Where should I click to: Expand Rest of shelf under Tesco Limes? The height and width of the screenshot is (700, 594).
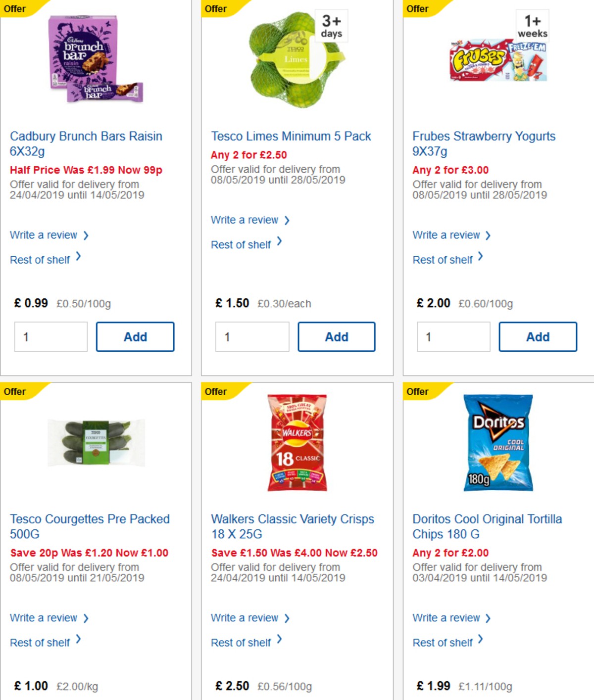(x=241, y=244)
